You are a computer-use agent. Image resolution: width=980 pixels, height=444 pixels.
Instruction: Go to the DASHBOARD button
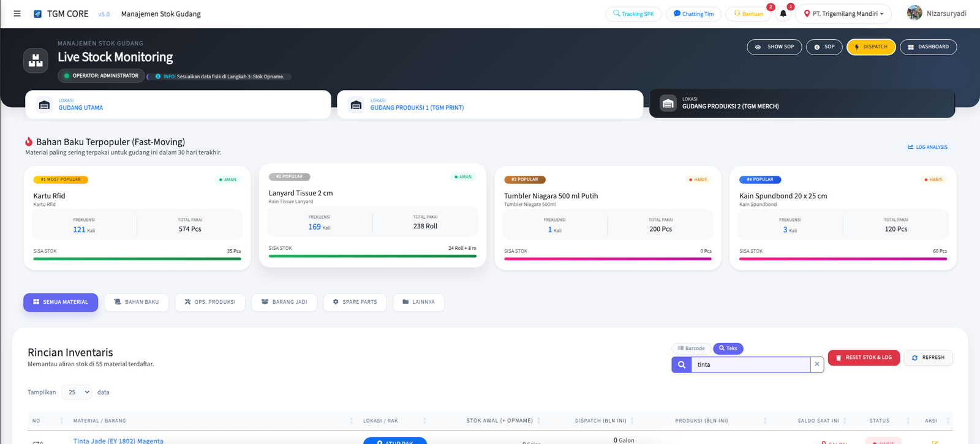[x=928, y=47]
